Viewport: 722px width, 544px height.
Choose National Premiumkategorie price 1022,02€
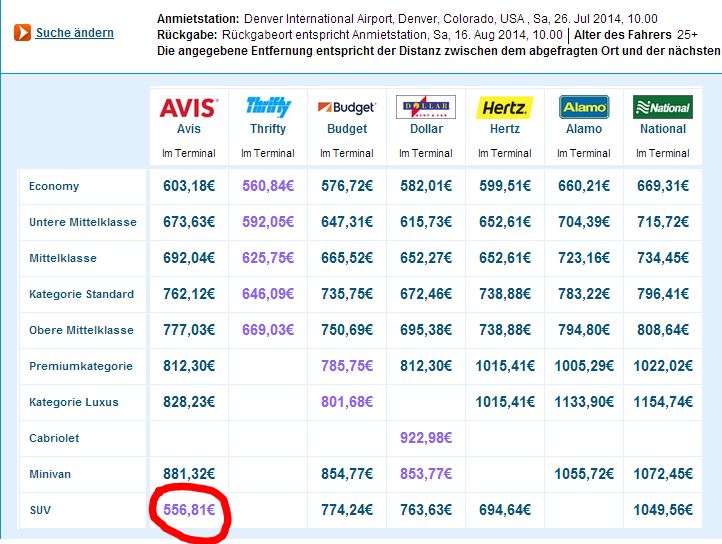click(663, 366)
